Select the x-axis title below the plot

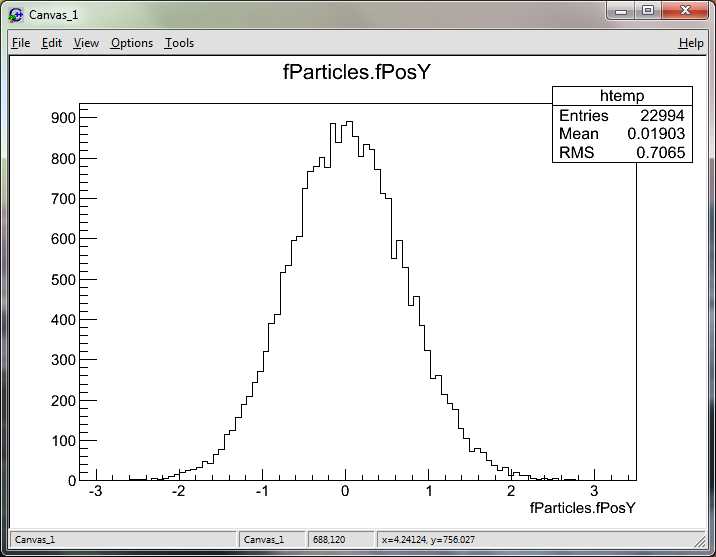[x=583, y=508]
